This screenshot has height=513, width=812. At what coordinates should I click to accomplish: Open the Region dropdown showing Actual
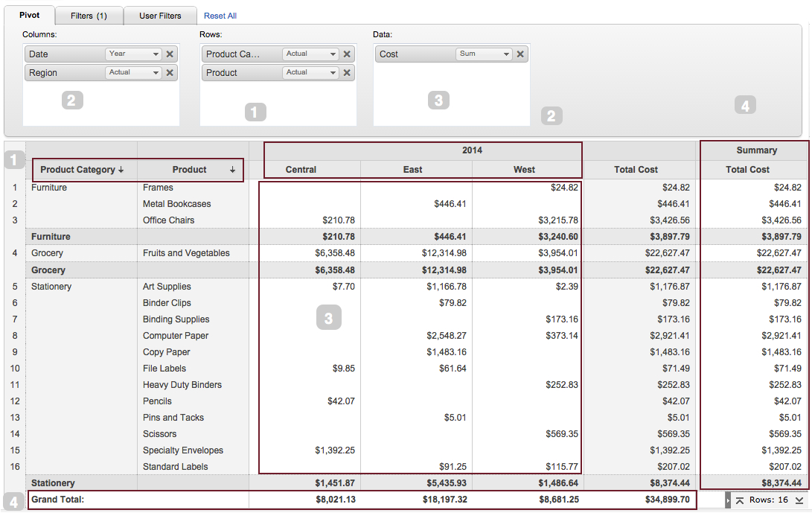133,73
